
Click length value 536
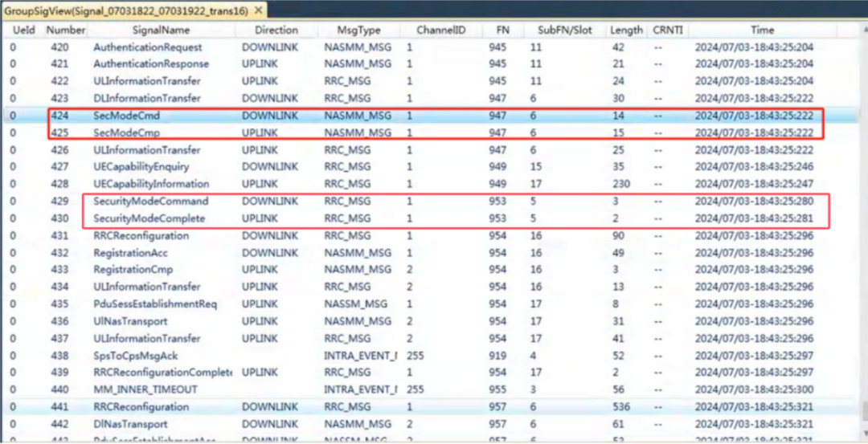click(621, 406)
